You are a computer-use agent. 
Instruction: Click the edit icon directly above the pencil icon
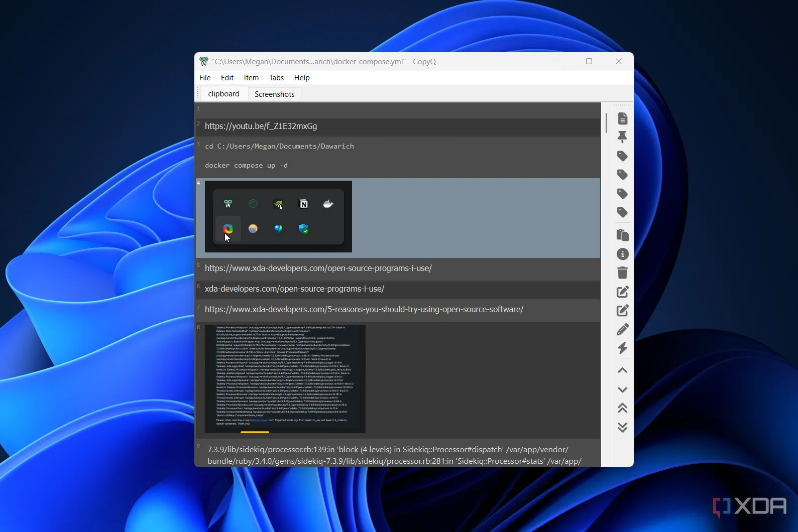click(622, 310)
